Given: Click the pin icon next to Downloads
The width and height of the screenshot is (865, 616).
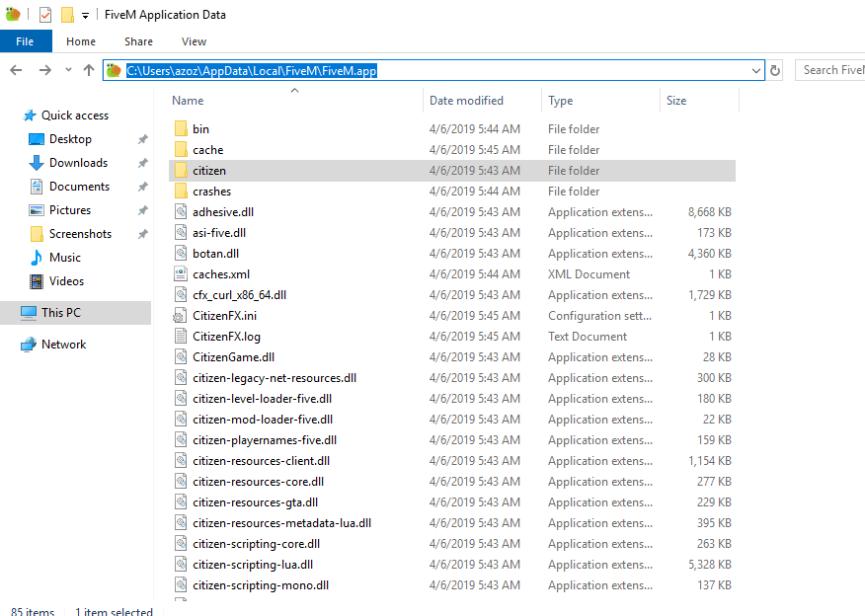Looking at the screenshot, I should (143, 163).
